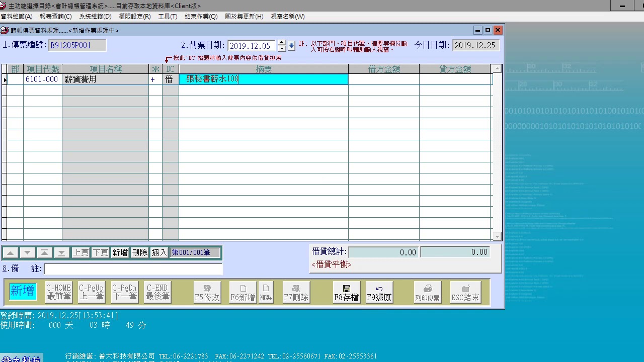Click the 今日日期 field 2019.12.25
This screenshot has height=362, width=644.
click(475, 45)
